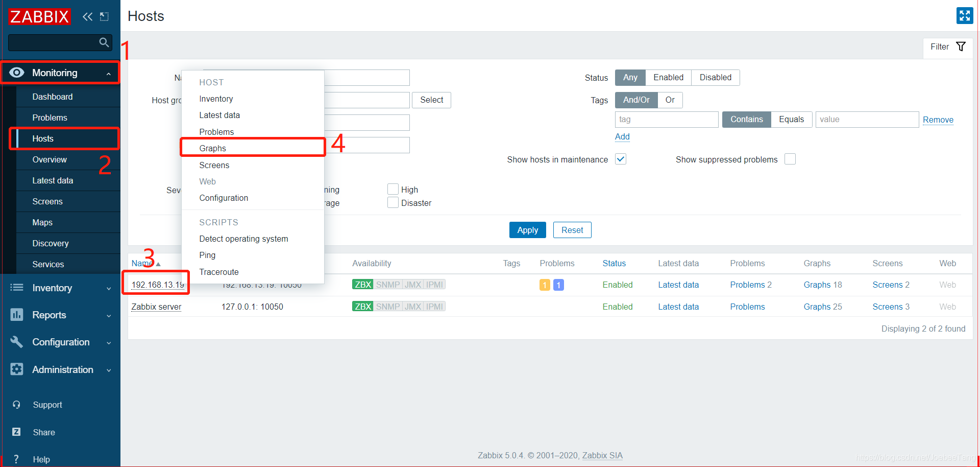
Task: Choose Screens from host context menu
Action: tap(253, 165)
